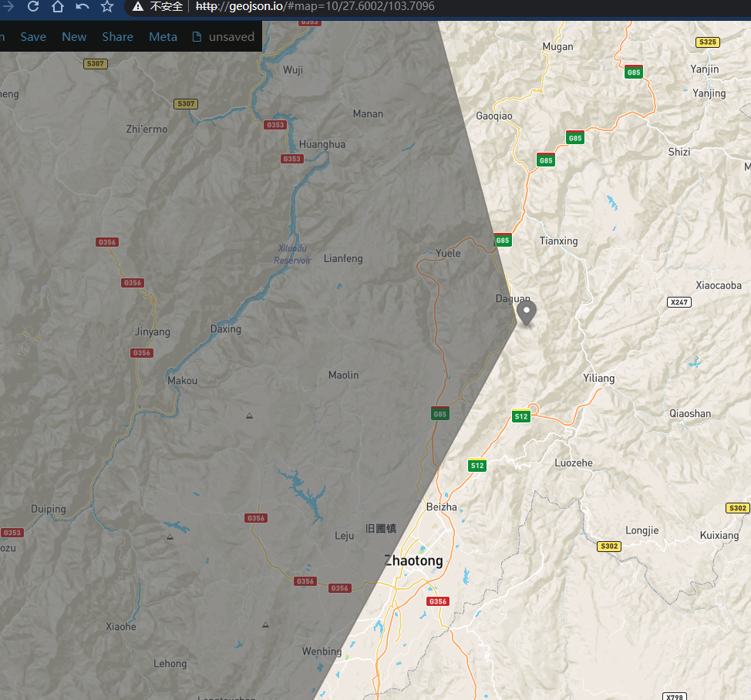Screen dimensions: 751x700
Task: Click the browser reload icon
Action: [33, 7]
